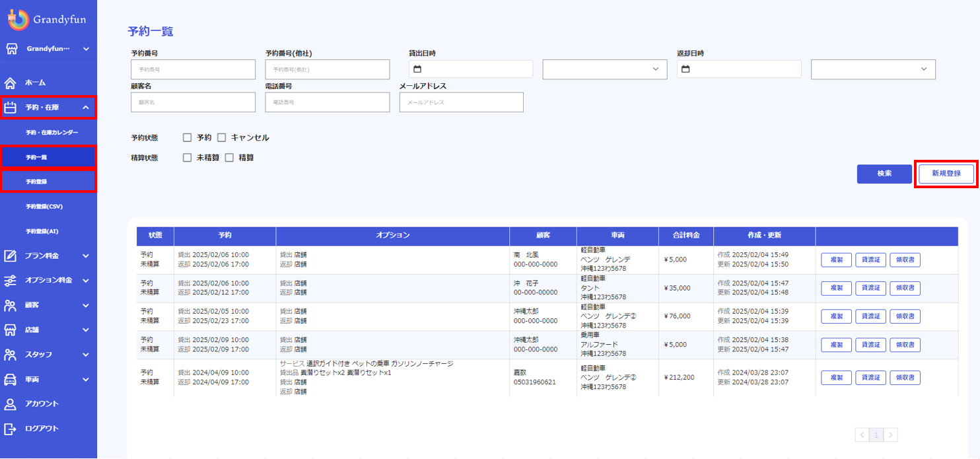Click the shop icon for 店舗

(x=11, y=330)
